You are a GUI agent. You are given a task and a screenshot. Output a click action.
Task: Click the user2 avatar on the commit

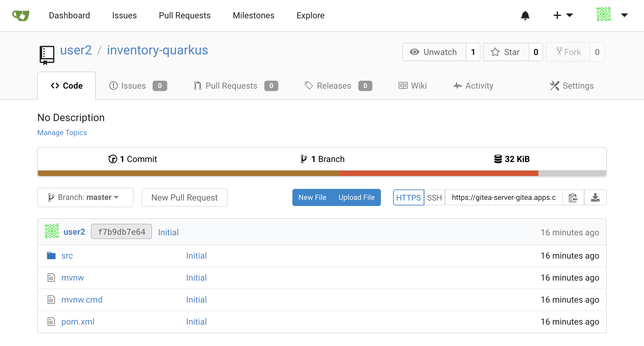51,231
